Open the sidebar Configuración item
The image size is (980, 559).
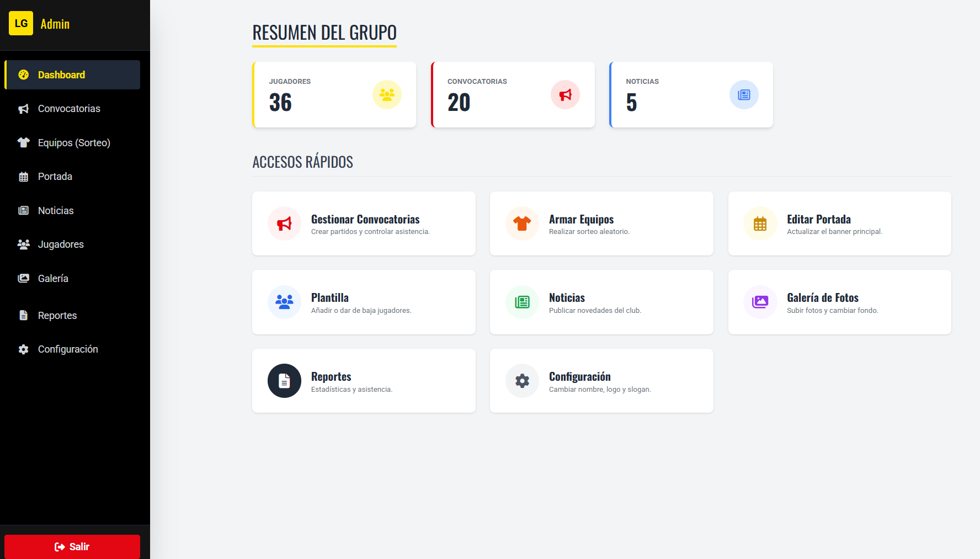67,349
